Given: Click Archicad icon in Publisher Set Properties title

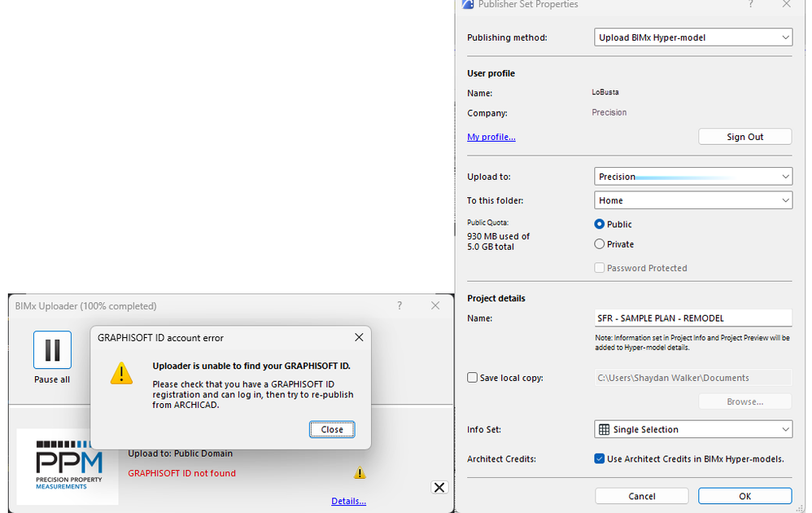Looking at the screenshot, I should click(468, 4).
